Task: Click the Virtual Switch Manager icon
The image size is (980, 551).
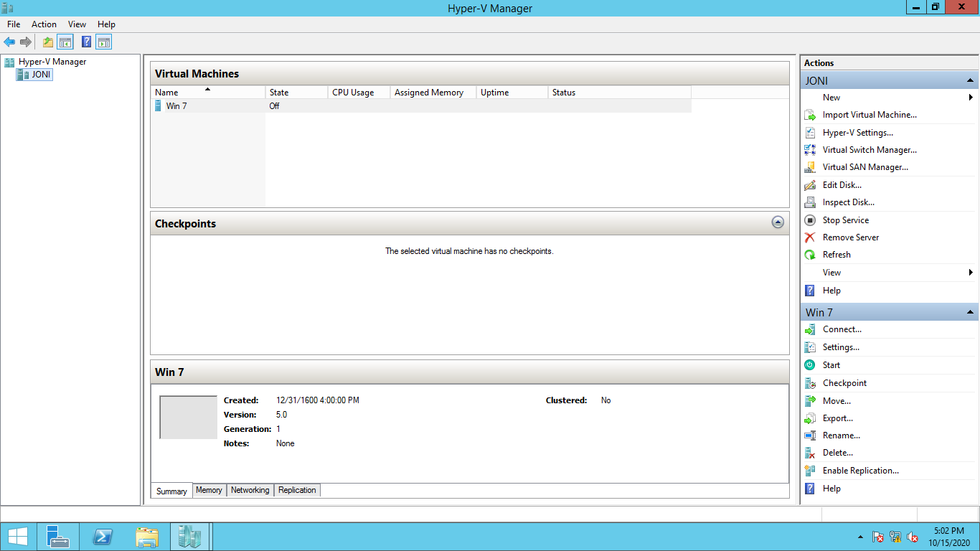Action: (x=810, y=150)
